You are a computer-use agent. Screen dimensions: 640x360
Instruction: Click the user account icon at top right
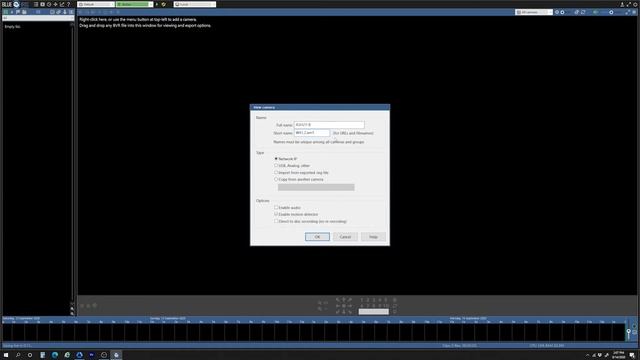click(x=622, y=4)
